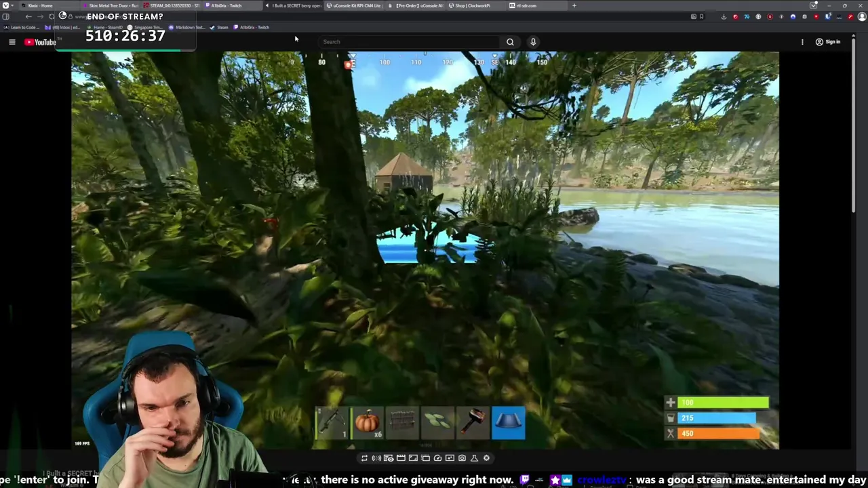Image resolution: width=868 pixels, height=488 pixels.
Task: Click the compass heading 130 marker
Action: [x=479, y=62]
